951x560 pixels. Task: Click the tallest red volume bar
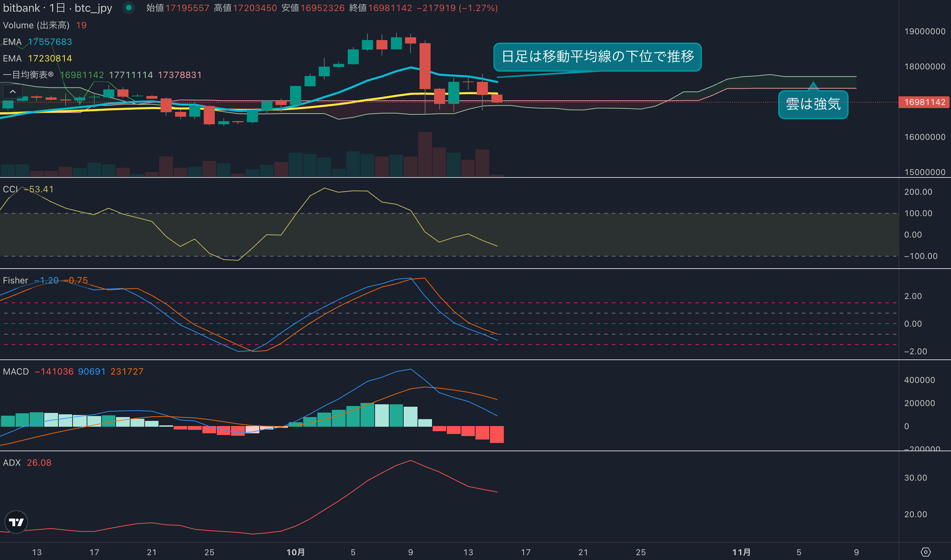425,154
